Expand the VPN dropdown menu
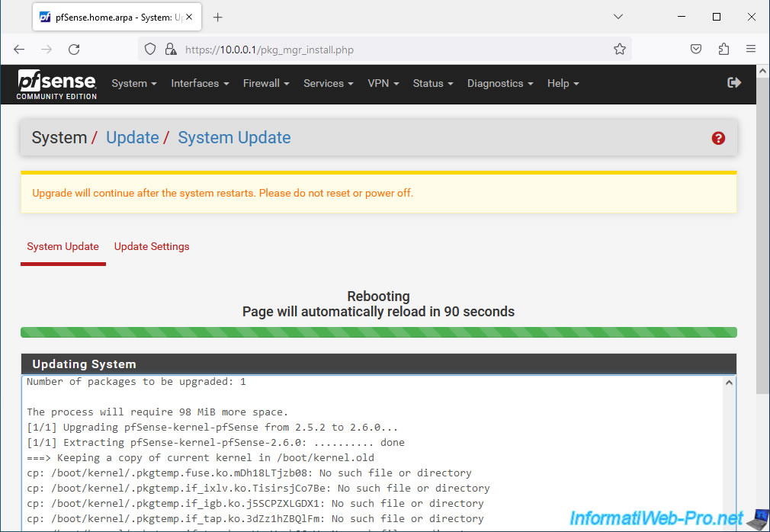 click(383, 83)
